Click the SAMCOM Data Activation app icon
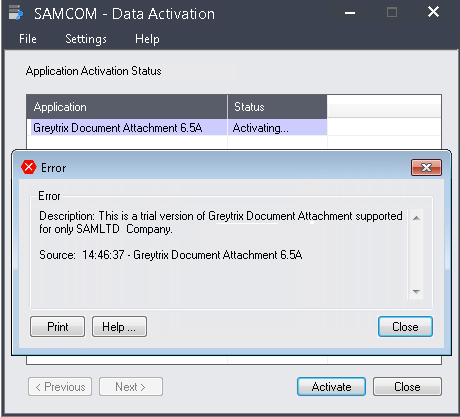Screen dimensions: 460x417 point(16,13)
